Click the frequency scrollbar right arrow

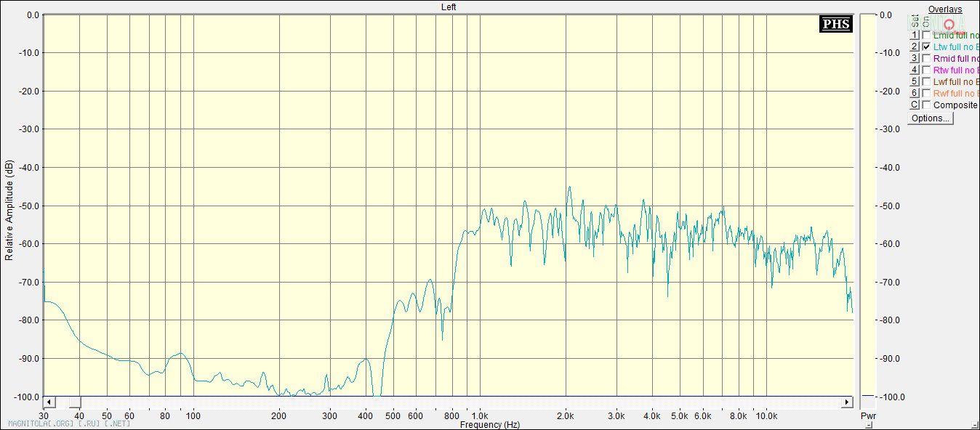(x=847, y=402)
